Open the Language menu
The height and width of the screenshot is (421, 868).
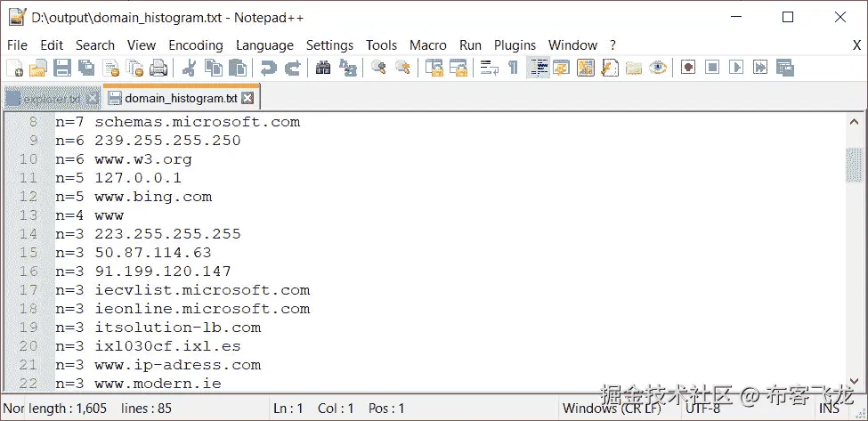click(265, 45)
